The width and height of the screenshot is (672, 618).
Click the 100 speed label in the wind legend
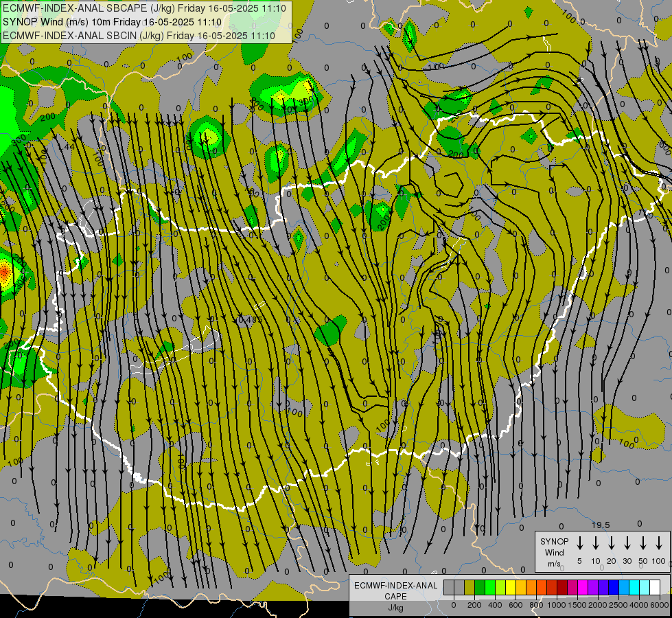point(659,561)
